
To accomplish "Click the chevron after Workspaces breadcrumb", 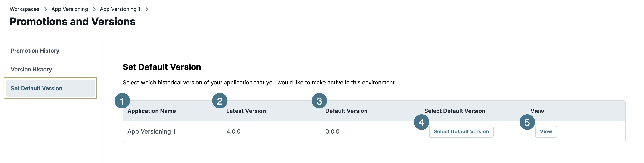I will click(46, 9).
